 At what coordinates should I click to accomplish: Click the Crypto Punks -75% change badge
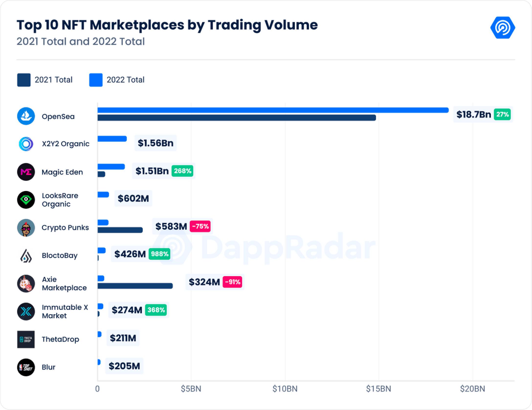(200, 226)
